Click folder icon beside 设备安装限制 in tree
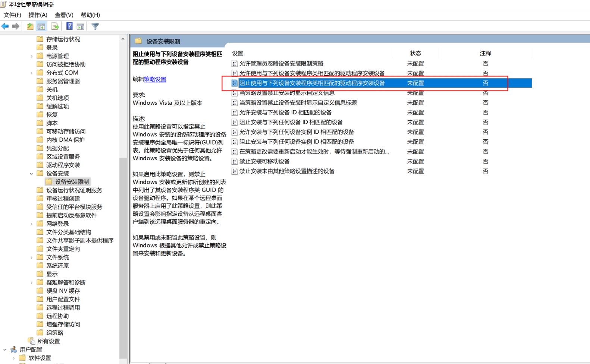Screen dimensions: 590x364 click(49, 181)
